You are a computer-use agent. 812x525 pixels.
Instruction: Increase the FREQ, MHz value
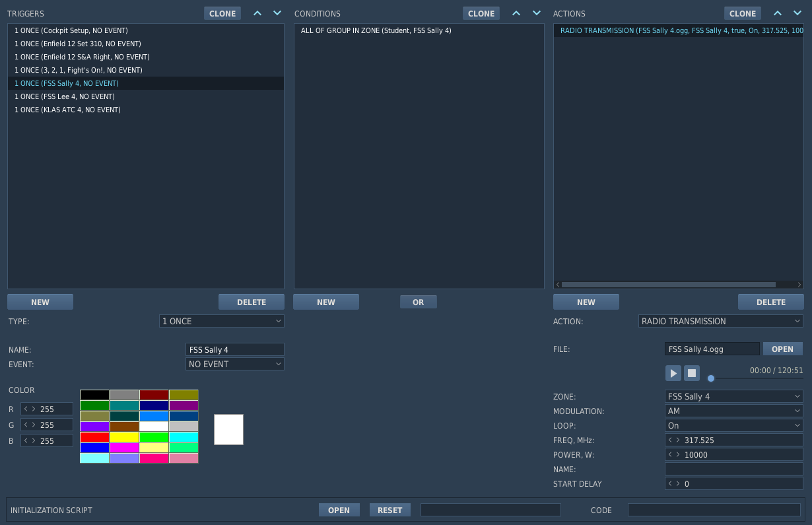[x=677, y=440]
